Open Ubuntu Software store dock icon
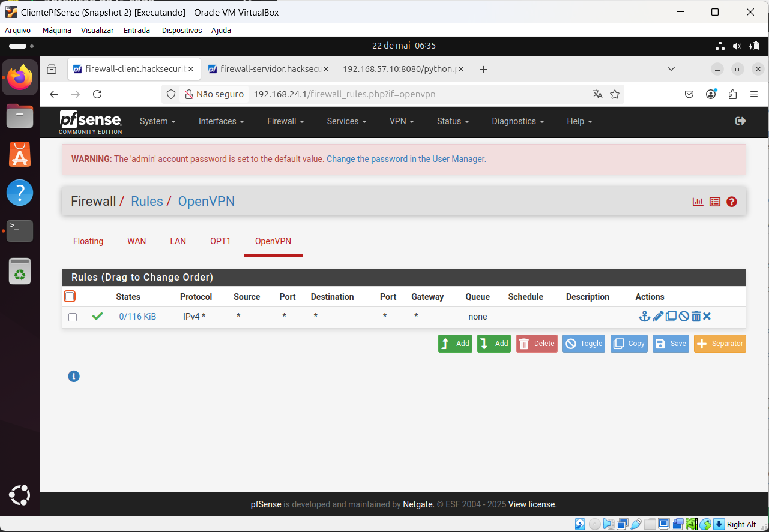The height and width of the screenshot is (532, 769). click(20, 154)
